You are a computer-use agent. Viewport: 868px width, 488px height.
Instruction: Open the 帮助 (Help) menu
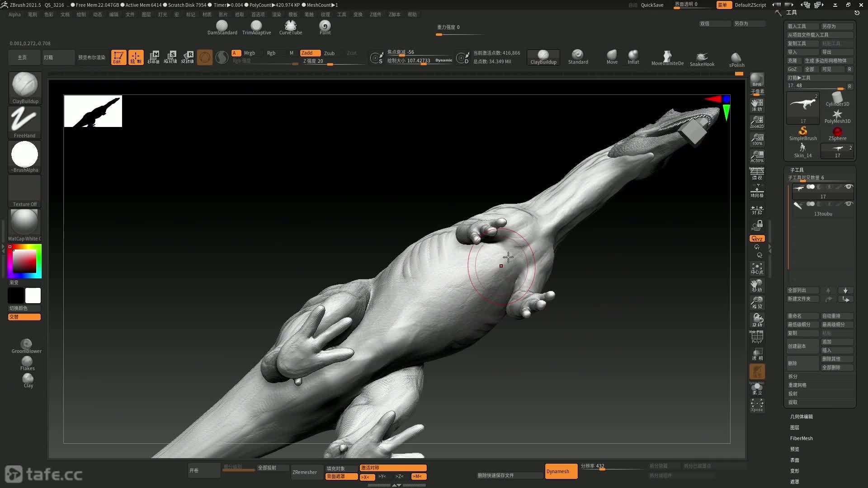click(412, 14)
